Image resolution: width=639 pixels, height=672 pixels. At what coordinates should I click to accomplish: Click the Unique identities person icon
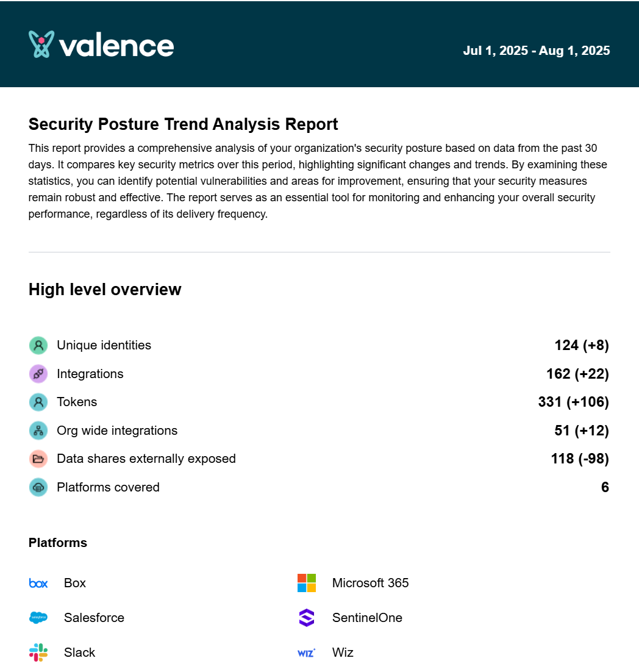click(38, 346)
